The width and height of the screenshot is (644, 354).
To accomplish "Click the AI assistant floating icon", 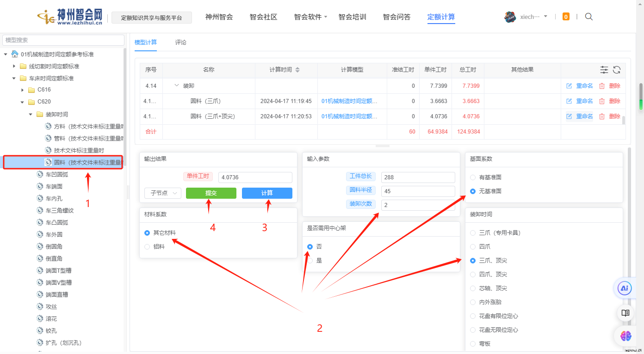I will 625,288.
